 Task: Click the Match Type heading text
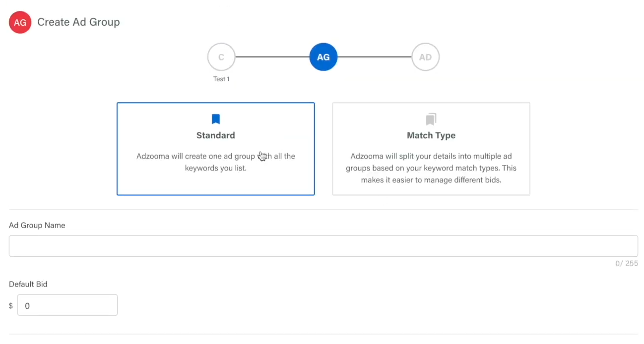(431, 135)
